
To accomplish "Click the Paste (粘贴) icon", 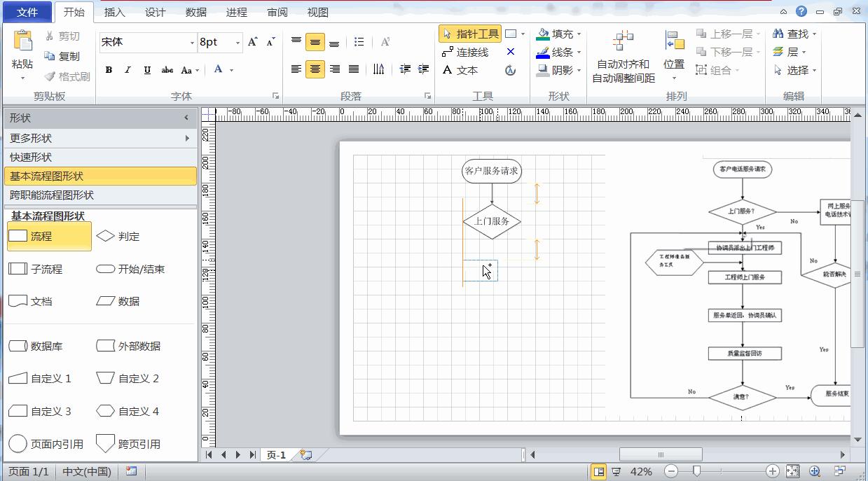I will [22, 42].
